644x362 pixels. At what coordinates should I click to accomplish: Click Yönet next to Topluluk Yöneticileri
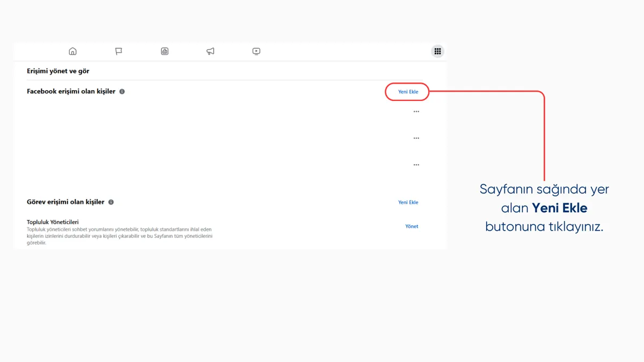point(412,226)
